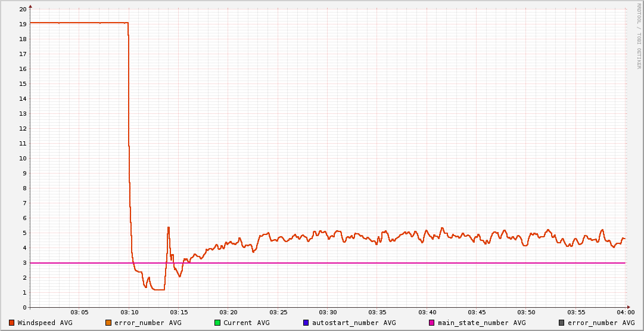The height and width of the screenshot is (331, 644).
Task: Click the 03:45 time axis label
Action: pos(477,313)
